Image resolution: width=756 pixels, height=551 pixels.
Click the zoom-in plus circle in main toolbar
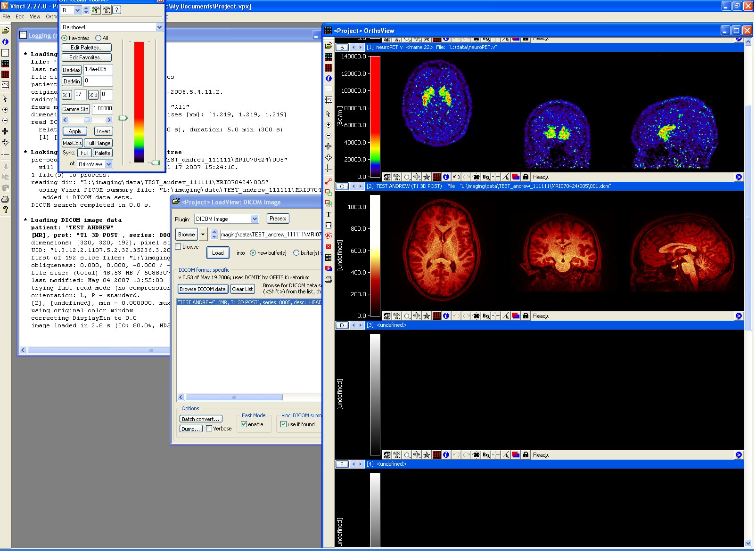click(5, 110)
